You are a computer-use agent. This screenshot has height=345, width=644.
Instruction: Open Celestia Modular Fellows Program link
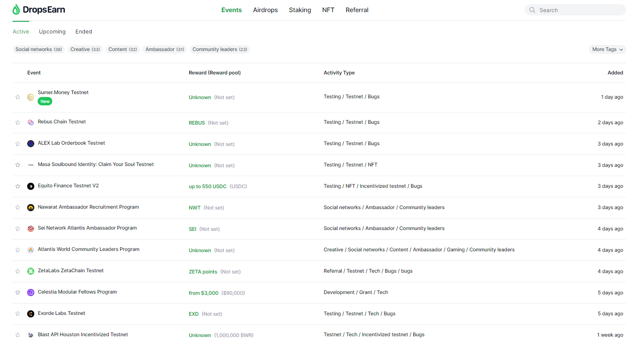77,292
